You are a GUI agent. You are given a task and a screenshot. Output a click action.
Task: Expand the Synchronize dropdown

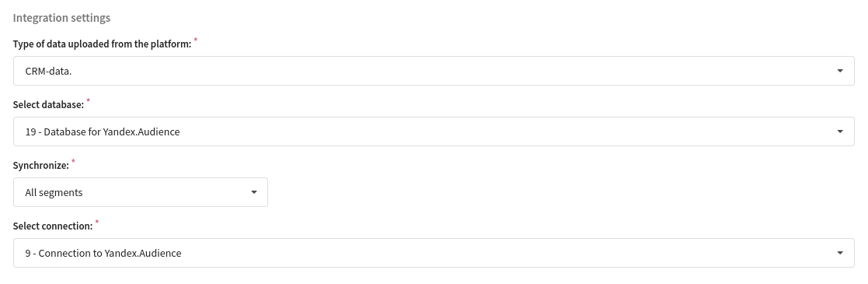tap(141, 192)
